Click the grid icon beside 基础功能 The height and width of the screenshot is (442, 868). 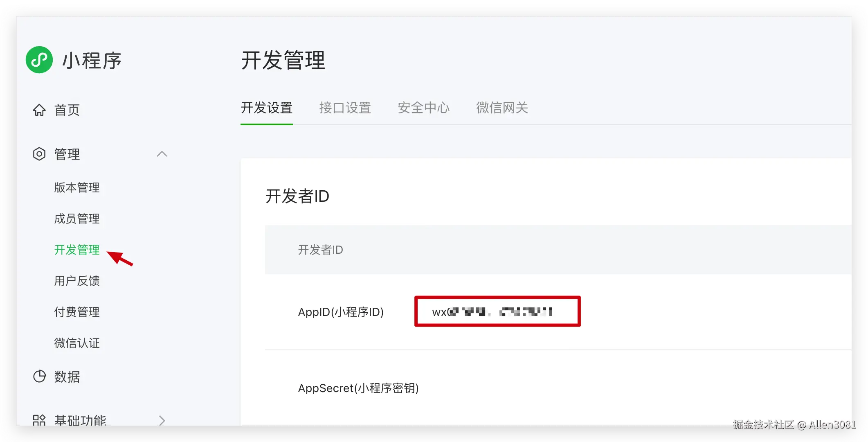(39, 420)
